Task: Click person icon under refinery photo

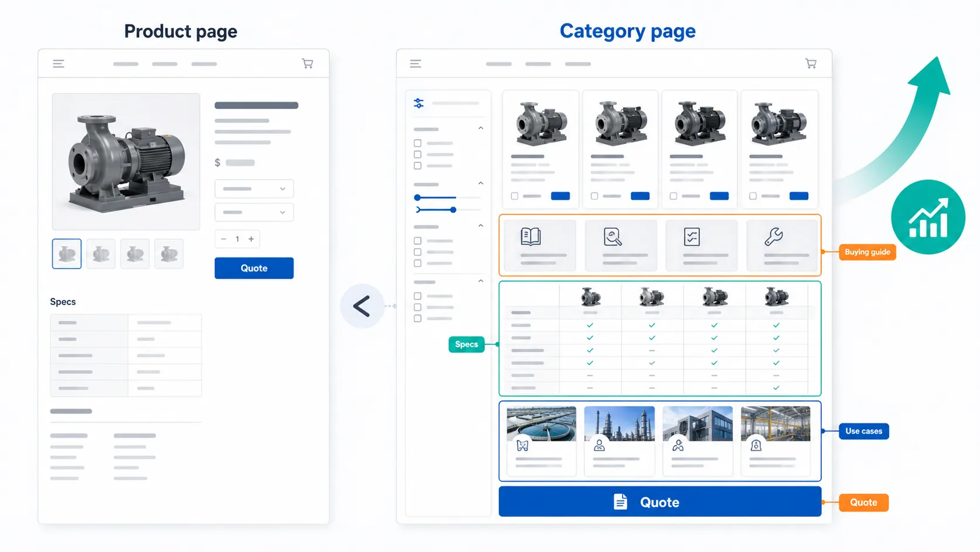Action: click(599, 446)
